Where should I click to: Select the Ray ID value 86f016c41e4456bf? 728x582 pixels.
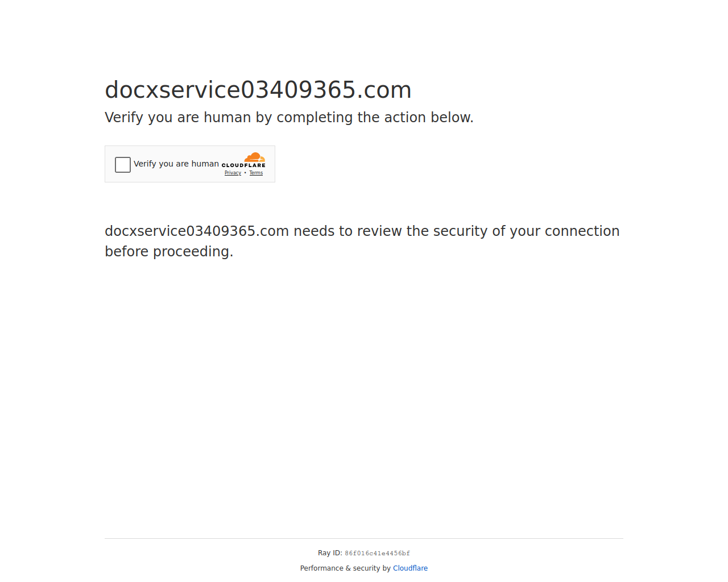pyautogui.click(x=377, y=553)
